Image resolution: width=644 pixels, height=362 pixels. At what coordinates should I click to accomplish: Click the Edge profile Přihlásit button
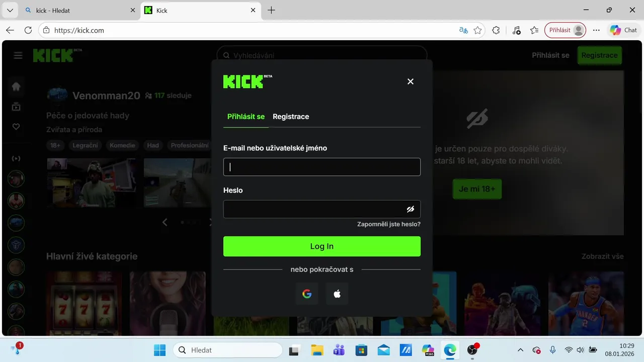[566, 30]
